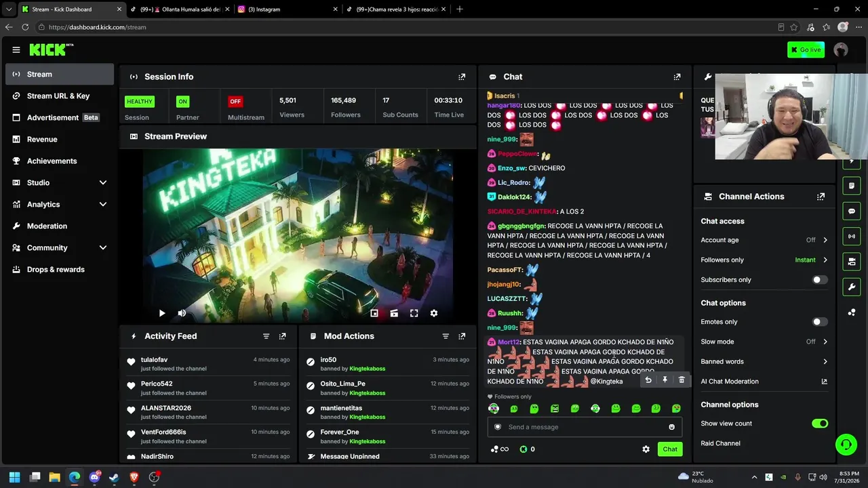Open the emoji picker in message box

tap(672, 427)
